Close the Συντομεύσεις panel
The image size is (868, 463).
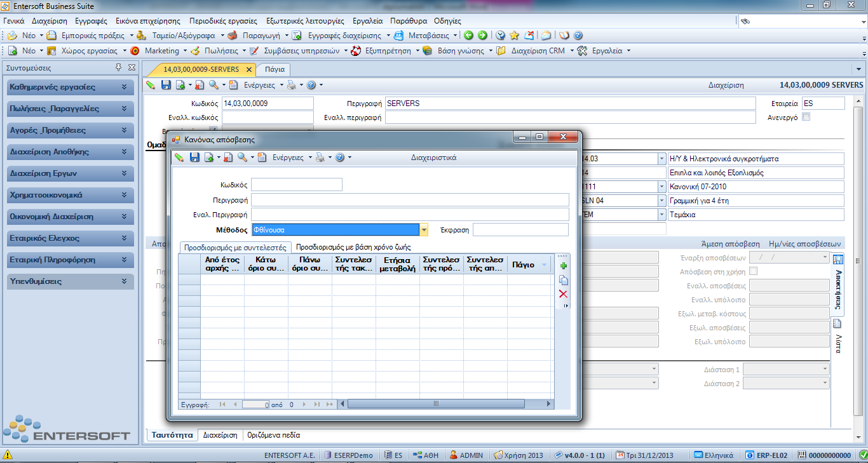click(132, 67)
